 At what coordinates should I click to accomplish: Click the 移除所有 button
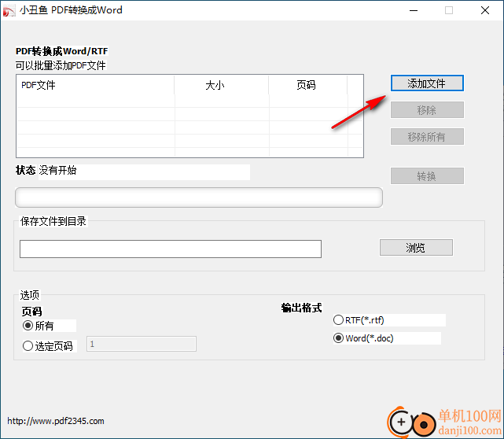pos(427,137)
